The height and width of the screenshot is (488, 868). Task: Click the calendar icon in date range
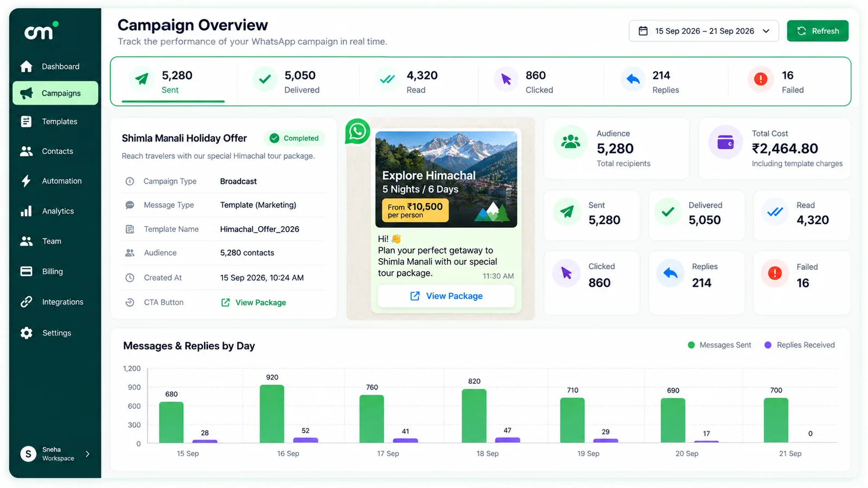coord(643,31)
